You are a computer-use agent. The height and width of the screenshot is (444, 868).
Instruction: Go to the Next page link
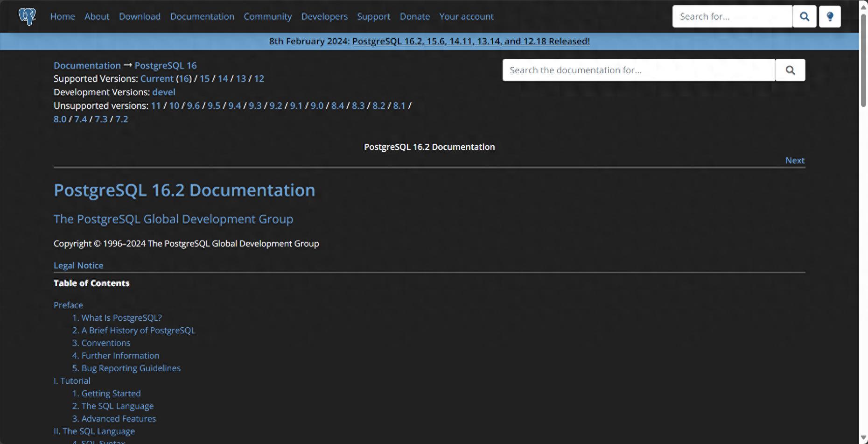(x=795, y=160)
